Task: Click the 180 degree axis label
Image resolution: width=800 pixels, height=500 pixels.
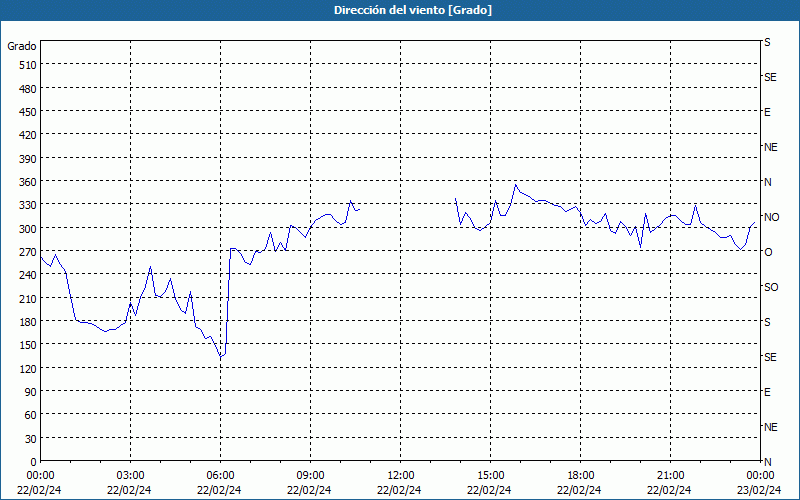Action: (x=28, y=322)
